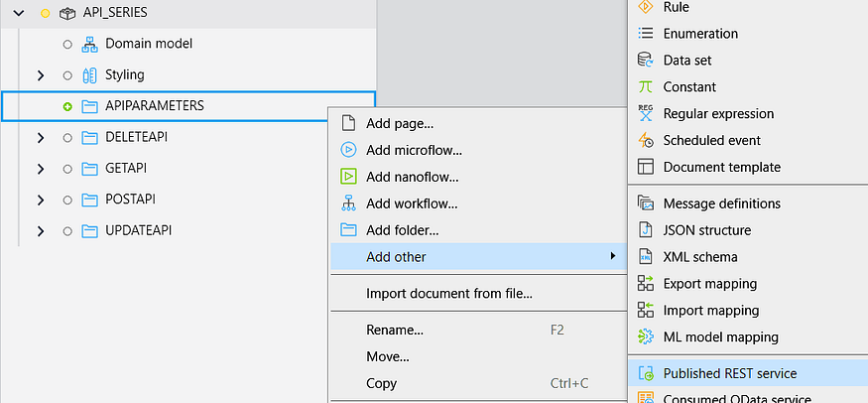Click the Add microflow icon
Viewport: 868px width, 403px height.
tap(348, 151)
